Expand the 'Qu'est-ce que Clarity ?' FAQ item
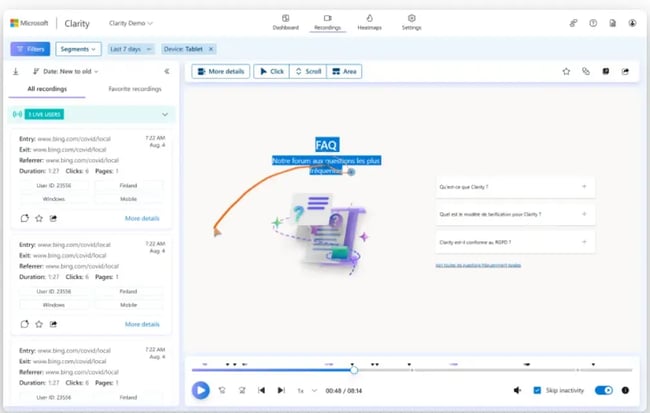Viewport: 650px width, 413px height. pyautogui.click(x=515, y=187)
